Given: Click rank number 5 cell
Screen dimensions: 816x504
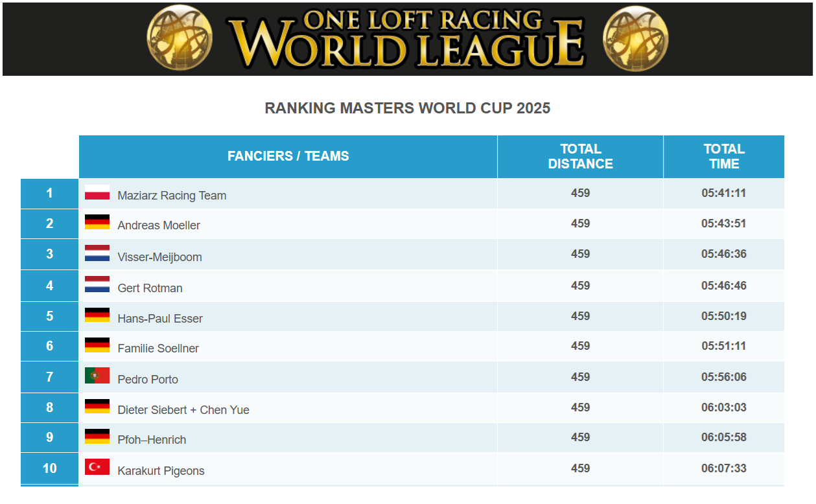Looking at the screenshot, I should point(49,316).
